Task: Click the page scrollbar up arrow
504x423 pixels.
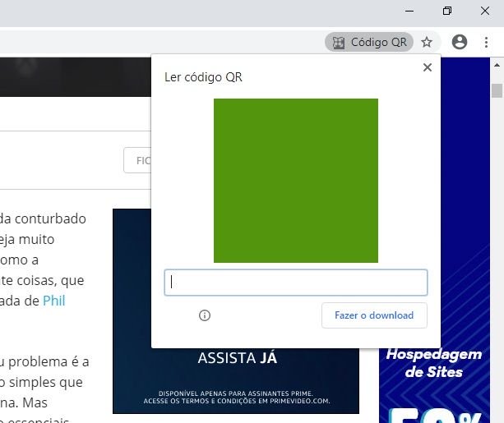Action: pyautogui.click(x=497, y=65)
